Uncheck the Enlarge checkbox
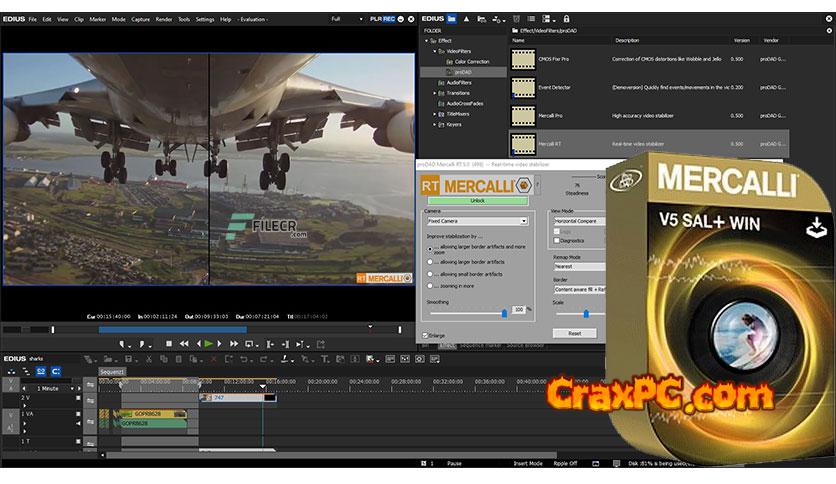Viewport: 836px width, 484px height. [x=426, y=335]
